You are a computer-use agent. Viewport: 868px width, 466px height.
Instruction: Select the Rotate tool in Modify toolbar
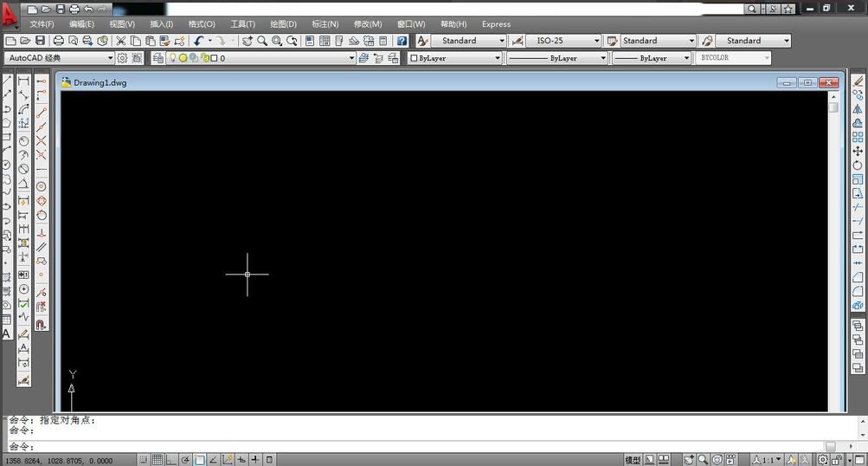[x=858, y=165]
